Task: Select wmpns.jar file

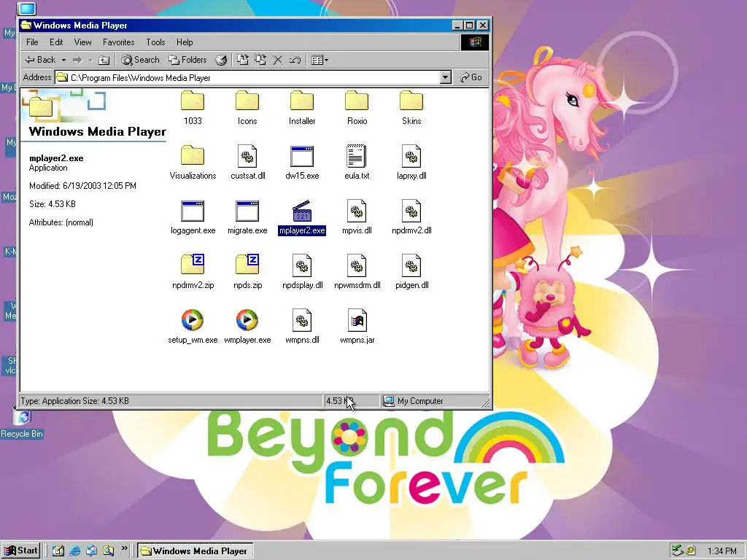Action: [x=357, y=327]
